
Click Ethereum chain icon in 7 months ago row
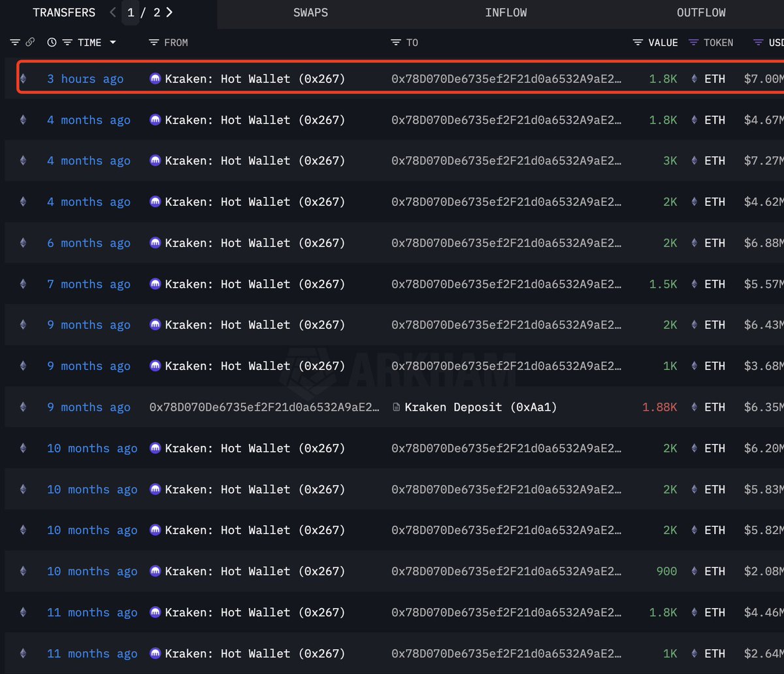pos(24,284)
